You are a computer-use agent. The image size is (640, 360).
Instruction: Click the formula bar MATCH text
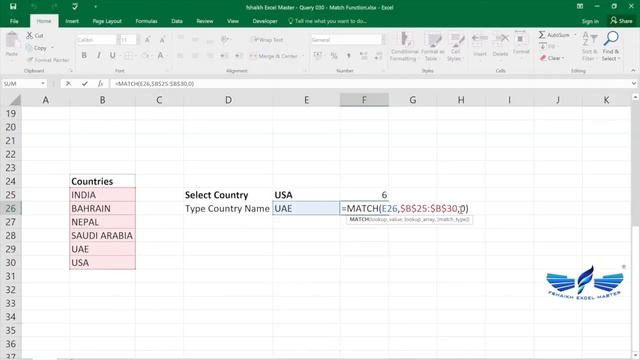coord(155,84)
